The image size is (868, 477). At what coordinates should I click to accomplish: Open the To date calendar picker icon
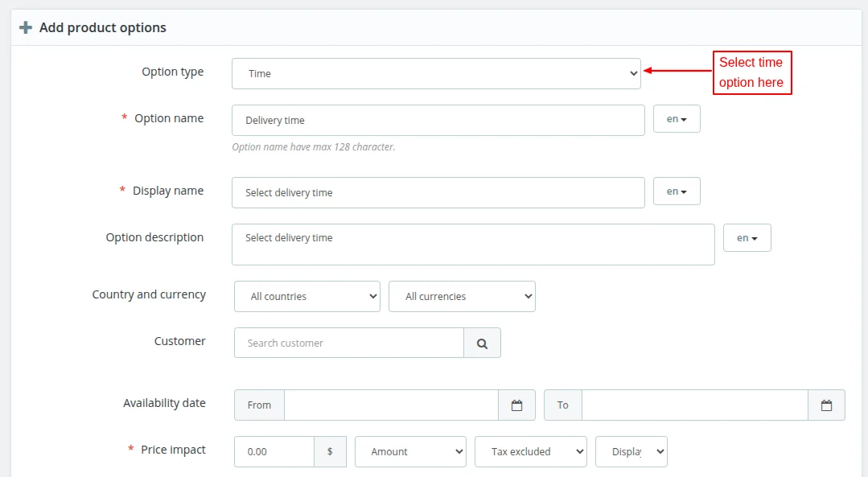click(x=826, y=405)
